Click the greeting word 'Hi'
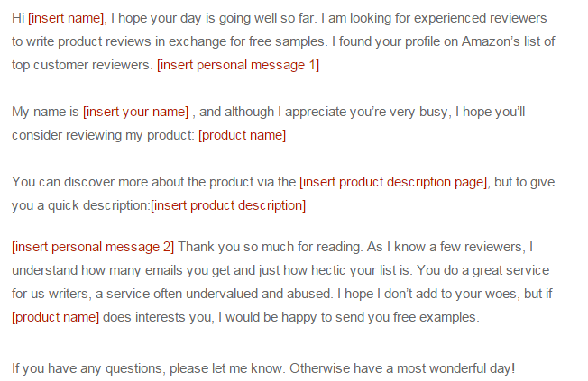The image size is (588, 381). (18, 18)
